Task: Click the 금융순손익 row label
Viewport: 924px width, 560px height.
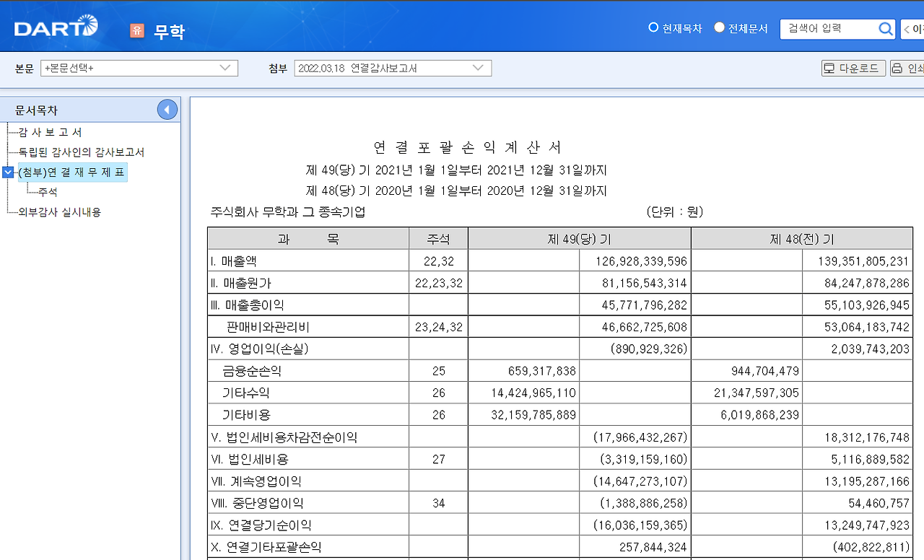Action: point(252,371)
